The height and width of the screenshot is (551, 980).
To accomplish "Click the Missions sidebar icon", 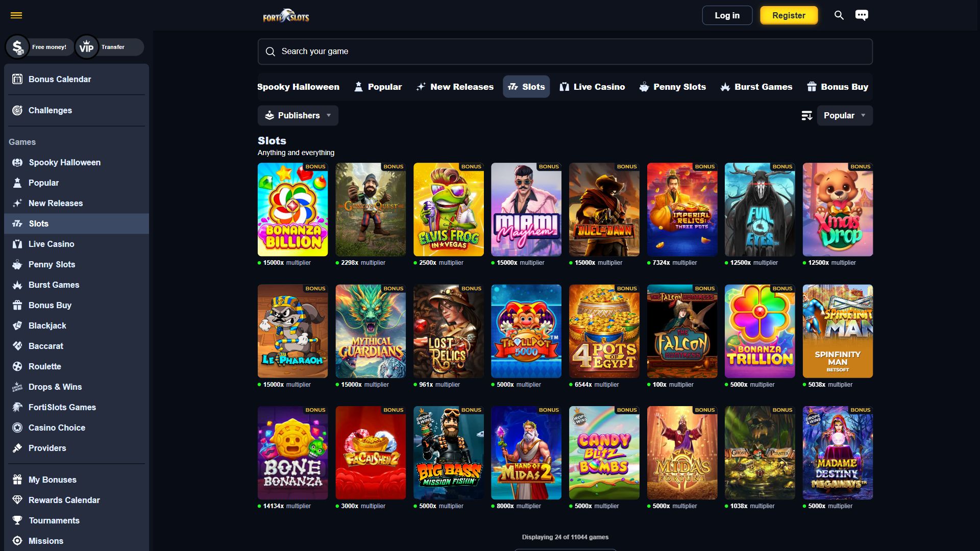I will coord(17,541).
